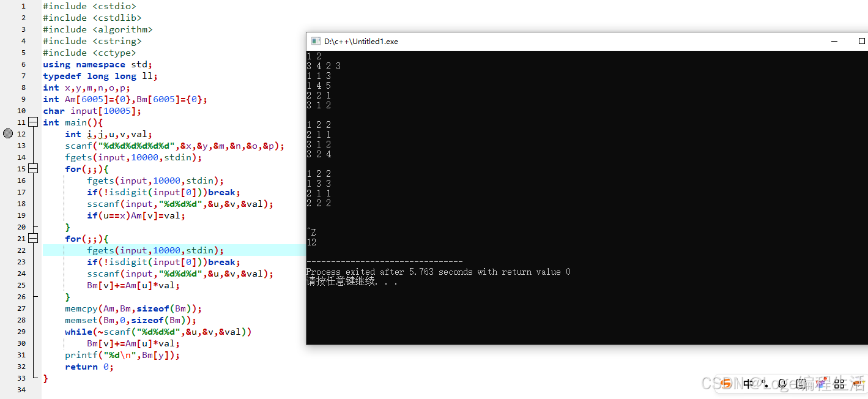Screen dimensions: 868x399
Task: Click the '#include <cstdio>' line
Action: click(x=89, y=6)
